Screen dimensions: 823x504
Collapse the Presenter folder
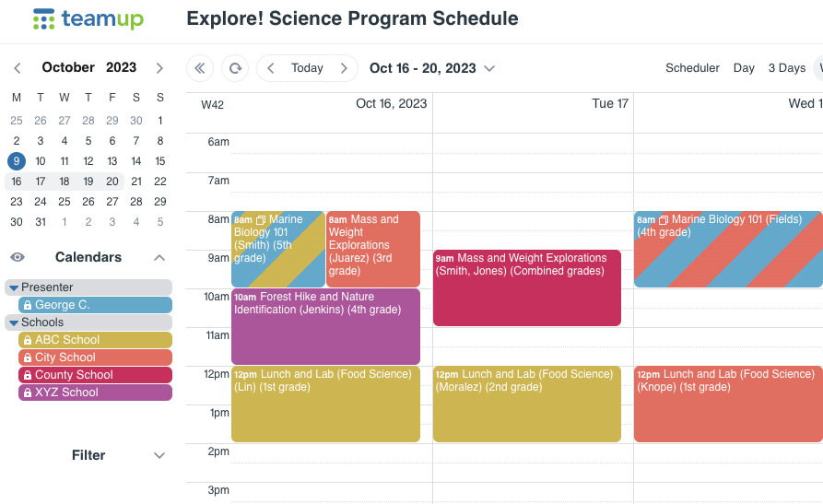[14, 287]
